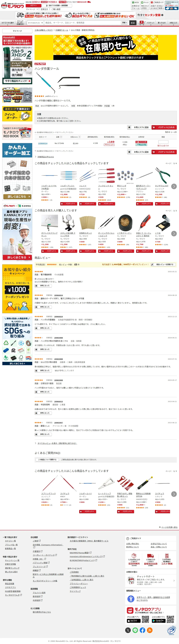Screen dimensions: 179x644
Task: Open the マイページ header dropdown
Action: 32,9
